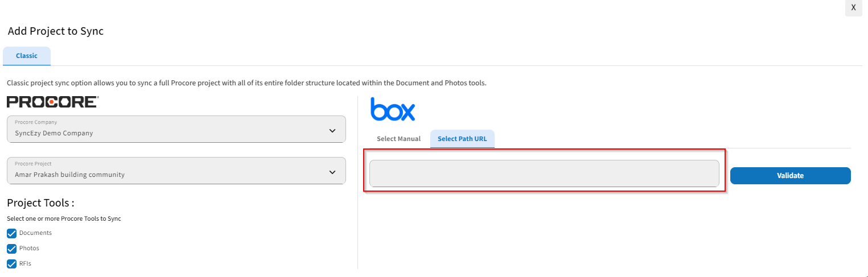The image size is (868, 277).
Task: Open the SyncEzy Demo Company dropdown
Action: click(x=176, y=129)
